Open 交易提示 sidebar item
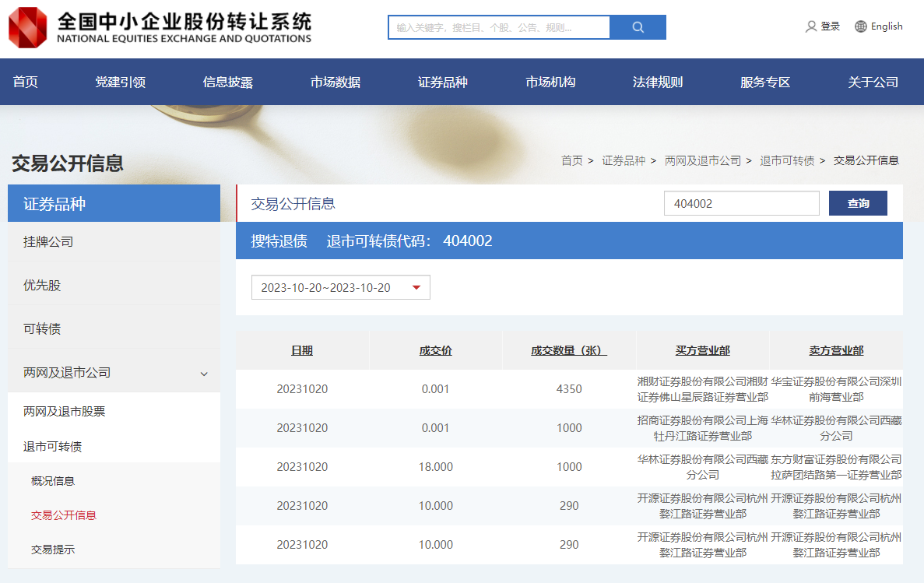 coord(53,550)
